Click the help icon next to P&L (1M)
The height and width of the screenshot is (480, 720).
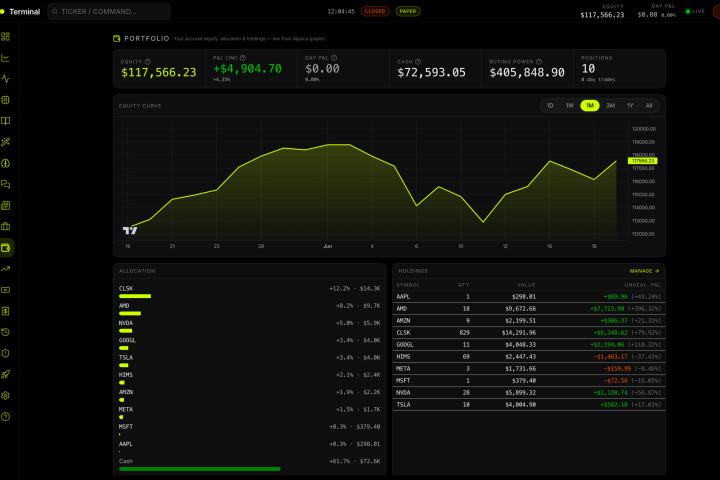[243, 58]
